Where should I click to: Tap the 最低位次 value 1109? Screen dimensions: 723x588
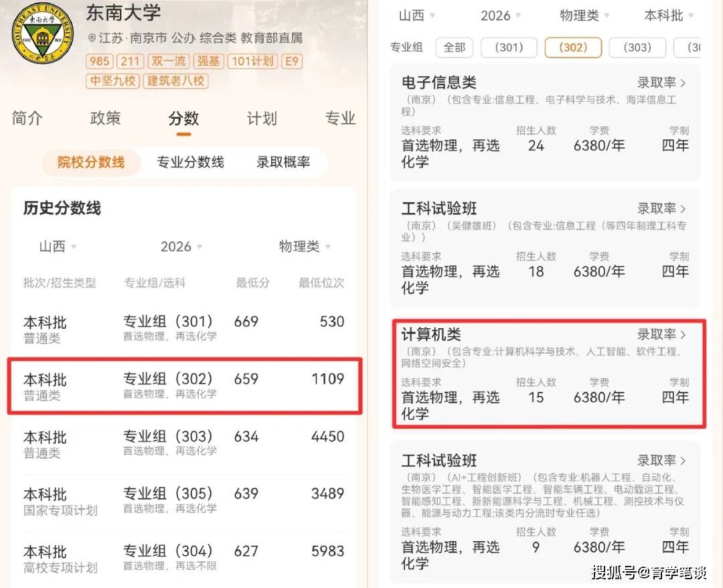point(328,379)
